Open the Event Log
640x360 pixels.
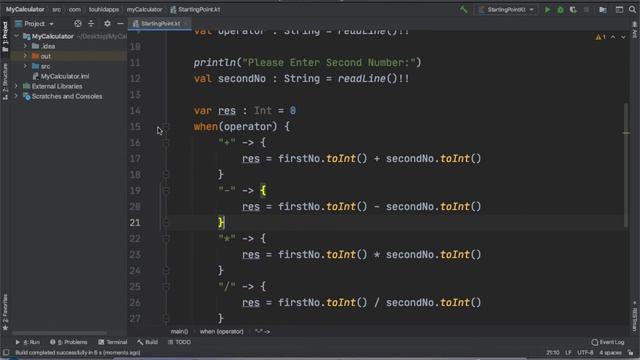point(608,342)
